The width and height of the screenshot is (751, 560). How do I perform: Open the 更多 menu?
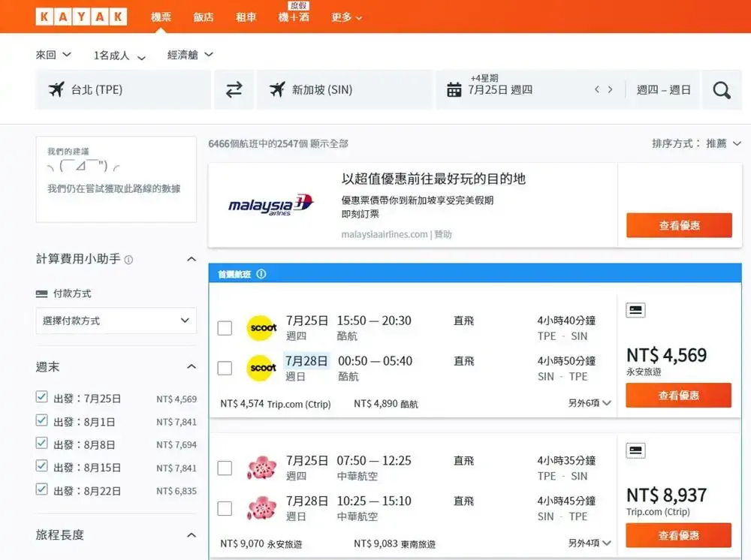pos(346,17)
